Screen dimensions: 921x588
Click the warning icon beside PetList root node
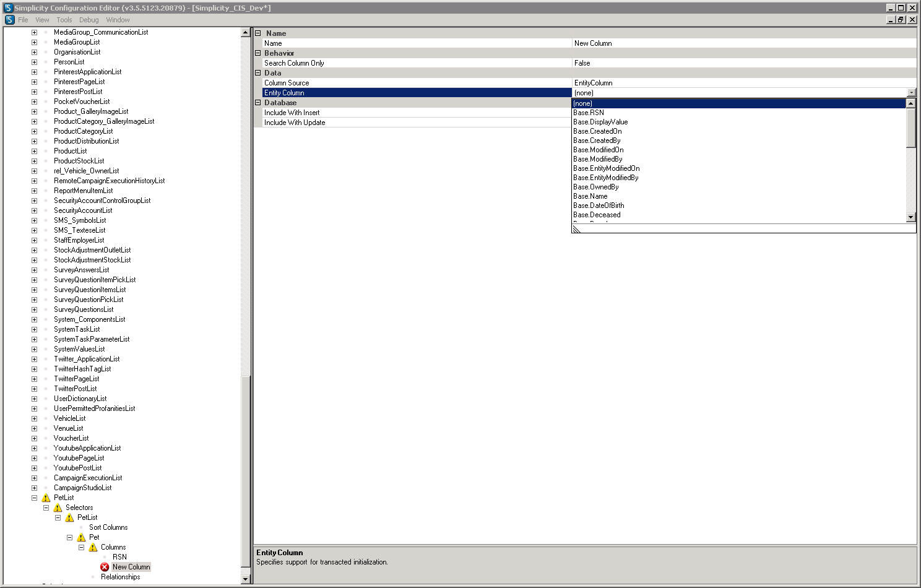(x=46, y=498)
